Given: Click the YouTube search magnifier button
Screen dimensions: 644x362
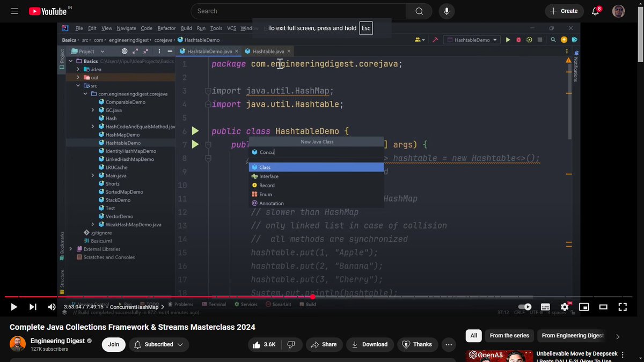Looking at the screenshot, I should point(419,11).
